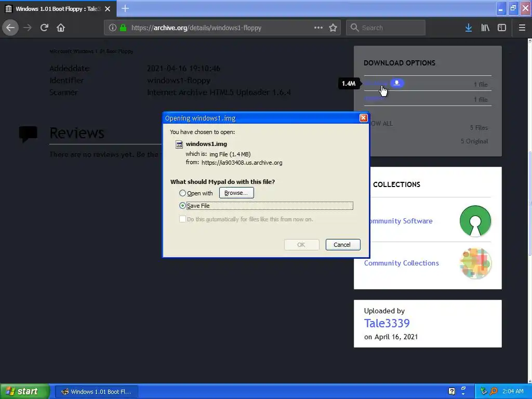Image resolution: width=532 pixels, height=399 pixels.
Task: Click the '5 Files' text in downloads
Action: coord(478,128)
